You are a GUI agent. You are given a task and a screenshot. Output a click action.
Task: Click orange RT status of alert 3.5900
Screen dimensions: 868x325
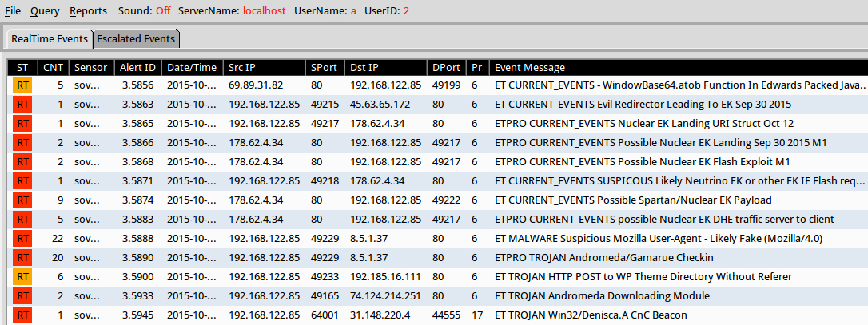[x=22, y=277]
